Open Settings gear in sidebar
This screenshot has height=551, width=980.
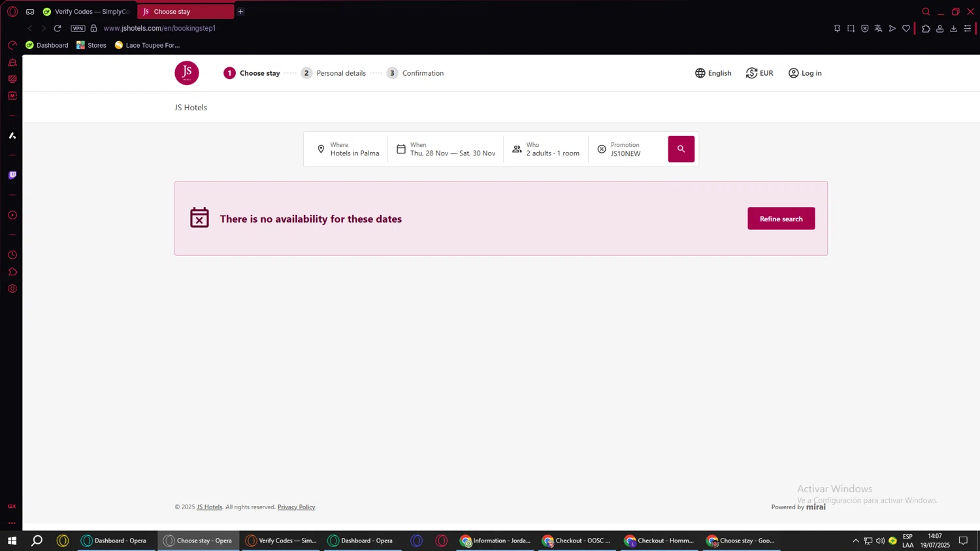tap(12, 289)
